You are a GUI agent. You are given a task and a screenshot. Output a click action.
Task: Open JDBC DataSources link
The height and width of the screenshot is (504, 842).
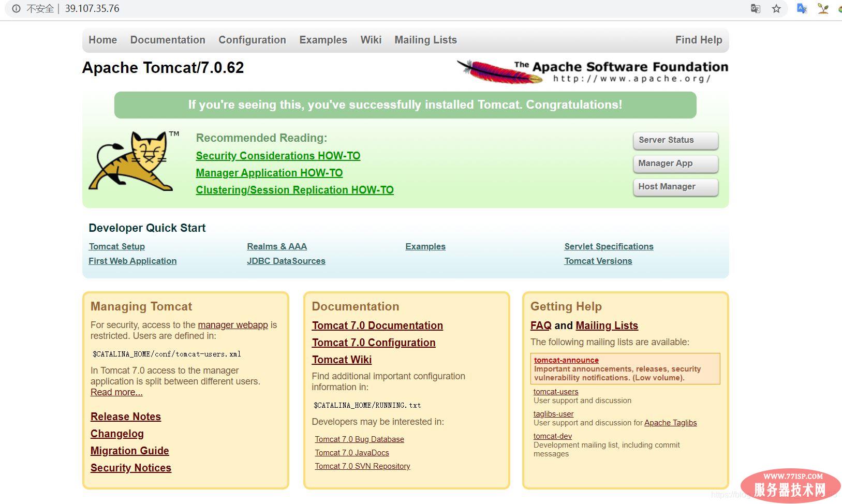tap(286, 261)
